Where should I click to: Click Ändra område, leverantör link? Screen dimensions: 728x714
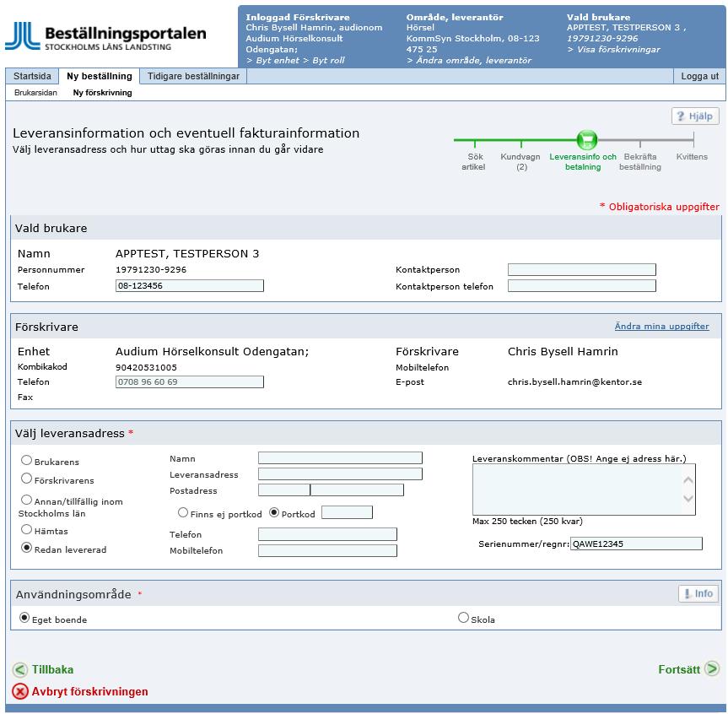click(469, 61)
